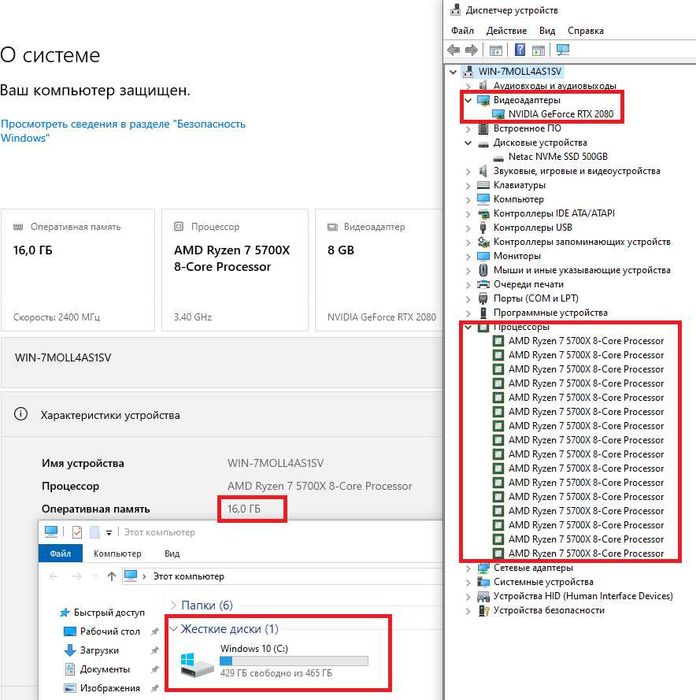Select the Netac NVMe SSD 500GB device
Image resolution: width=696 pixels, height=700 pixels.
(x=558, y=157)
